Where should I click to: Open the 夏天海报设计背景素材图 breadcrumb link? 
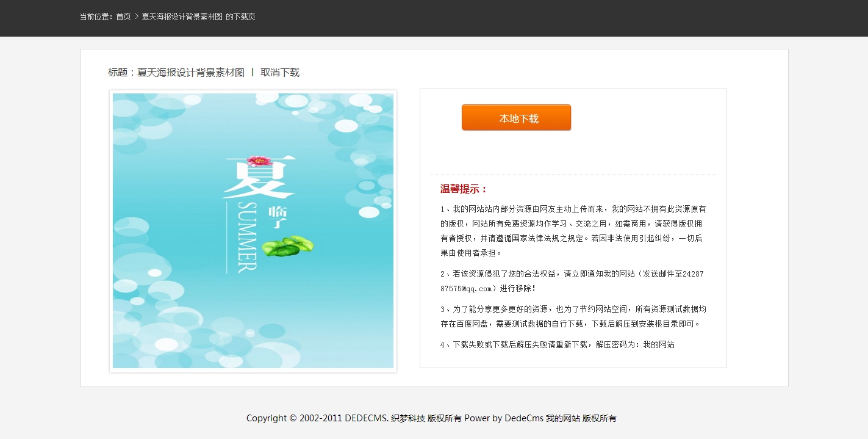pos(182,17)
